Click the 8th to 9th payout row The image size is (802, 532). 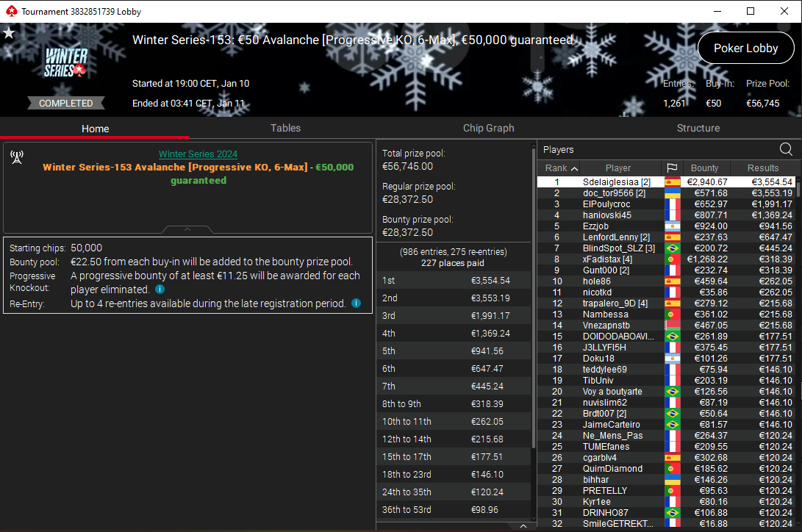pyautogui.click(x=454, y=403)
